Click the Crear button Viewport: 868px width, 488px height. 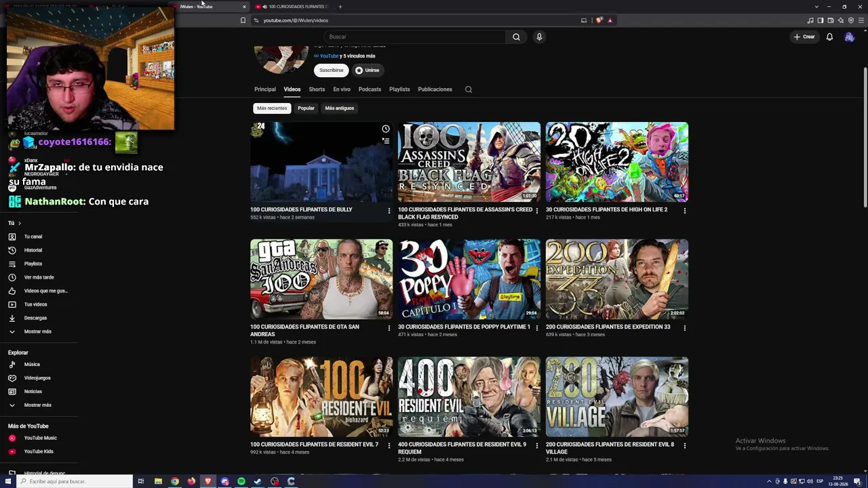click(x=804, y=37)
